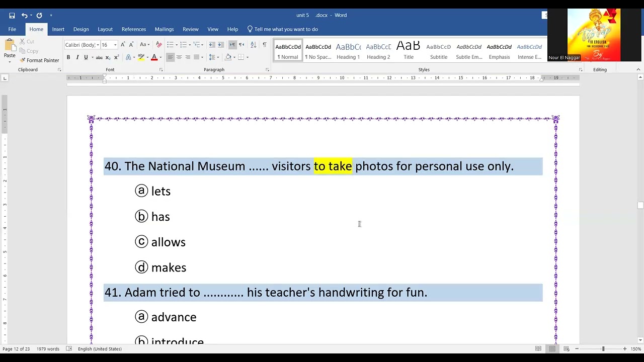The image size is (644, 362).
Task: Open the font name dropdown
Action: pos(98,45)
